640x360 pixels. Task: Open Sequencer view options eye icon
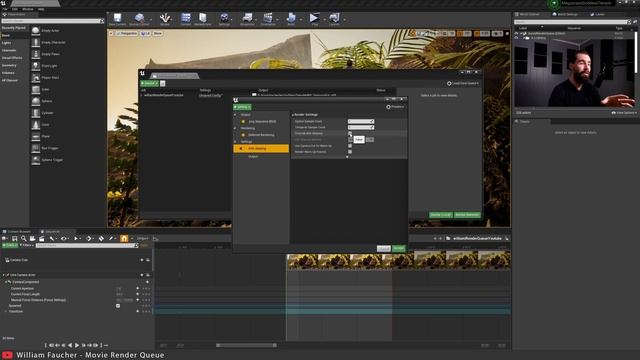64,238
